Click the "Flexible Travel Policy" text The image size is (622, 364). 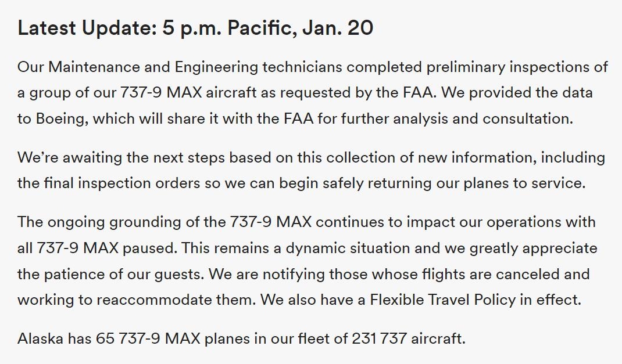pyautogui.click(x=443, y=300)
